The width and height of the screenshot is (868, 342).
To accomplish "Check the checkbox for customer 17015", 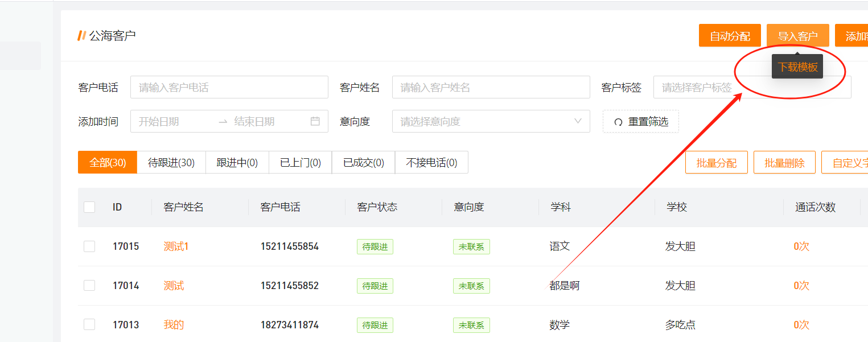I will point(89,246).
